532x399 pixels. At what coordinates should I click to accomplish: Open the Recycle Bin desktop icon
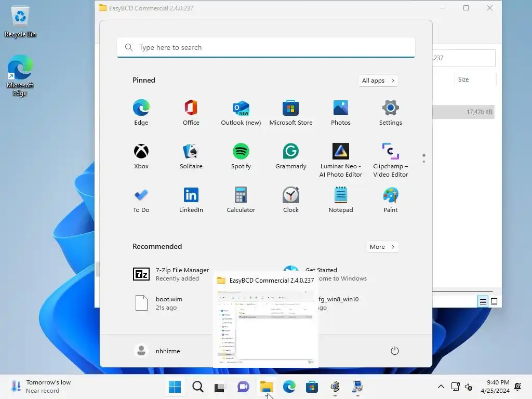point(20,22)
